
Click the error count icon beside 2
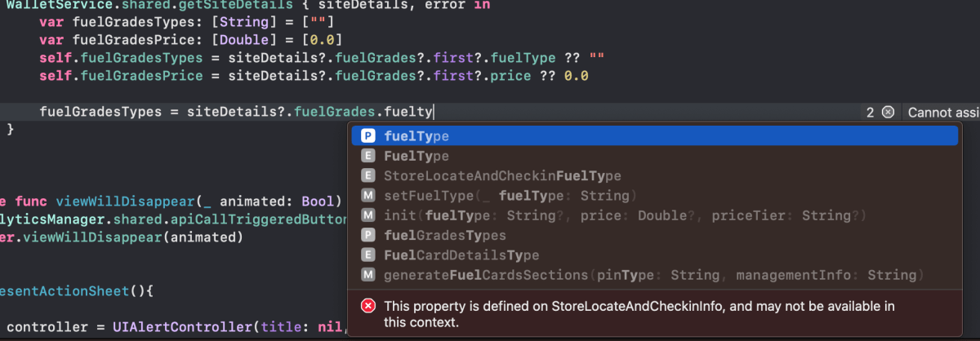pyautogui.click(x=889, y=113)
